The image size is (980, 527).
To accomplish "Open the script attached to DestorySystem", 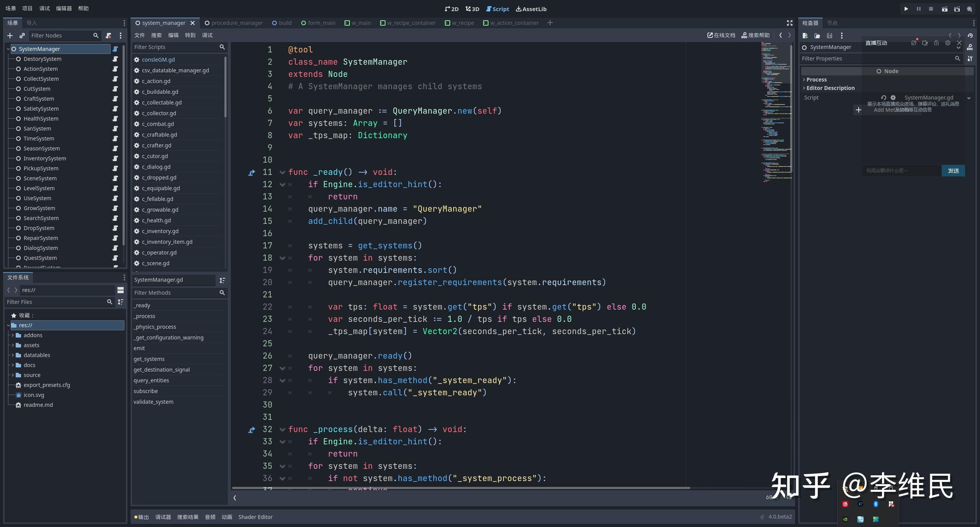I will 115,59.
